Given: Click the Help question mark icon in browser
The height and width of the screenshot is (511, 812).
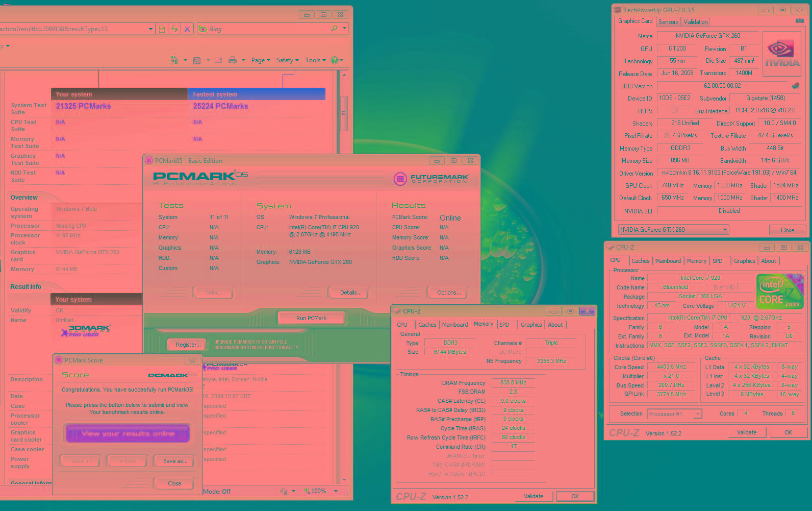Looking at the screenshot, I should pos(334,60).
